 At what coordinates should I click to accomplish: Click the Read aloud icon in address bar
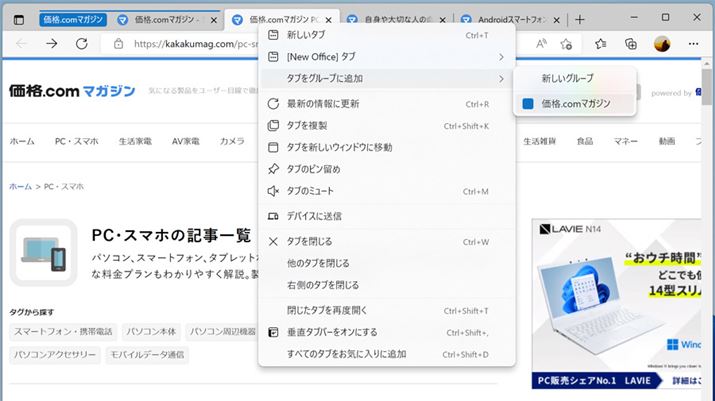click(541, 44)
